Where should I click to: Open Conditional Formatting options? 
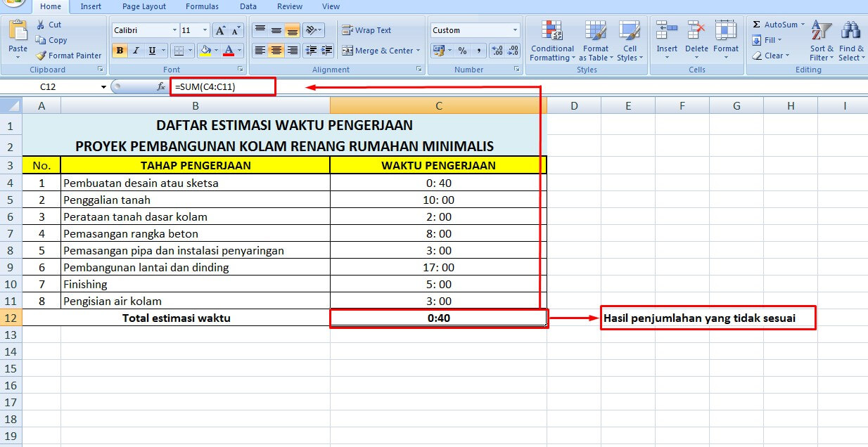point(551,41)
